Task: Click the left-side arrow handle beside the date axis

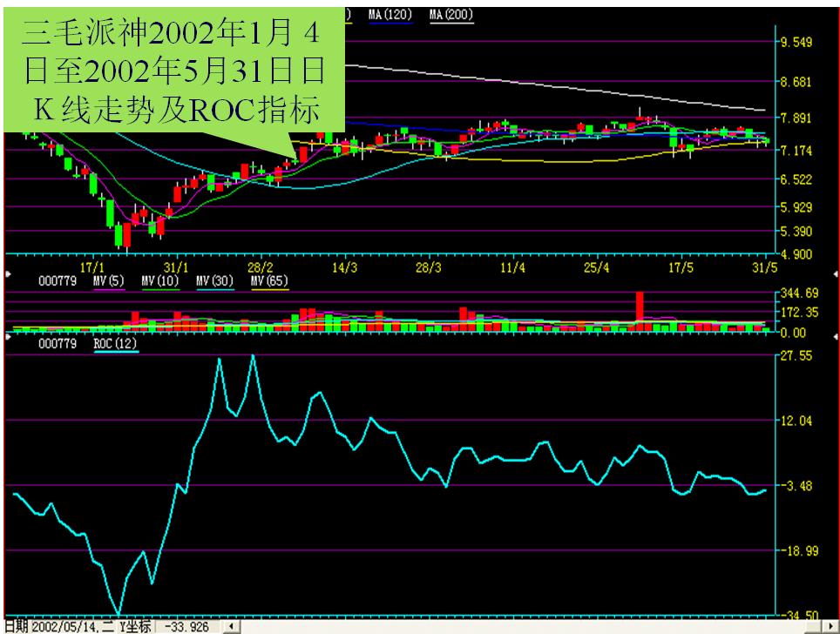Action: click(x=8, y=273)
